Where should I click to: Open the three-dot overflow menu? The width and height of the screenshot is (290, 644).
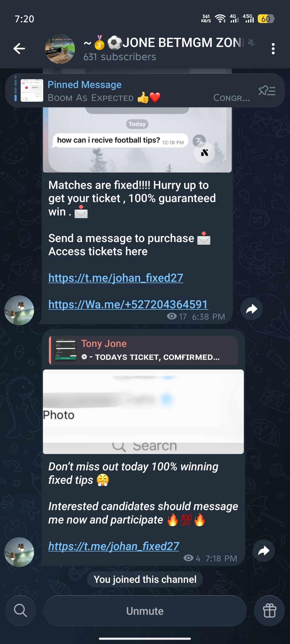[273, 49]
